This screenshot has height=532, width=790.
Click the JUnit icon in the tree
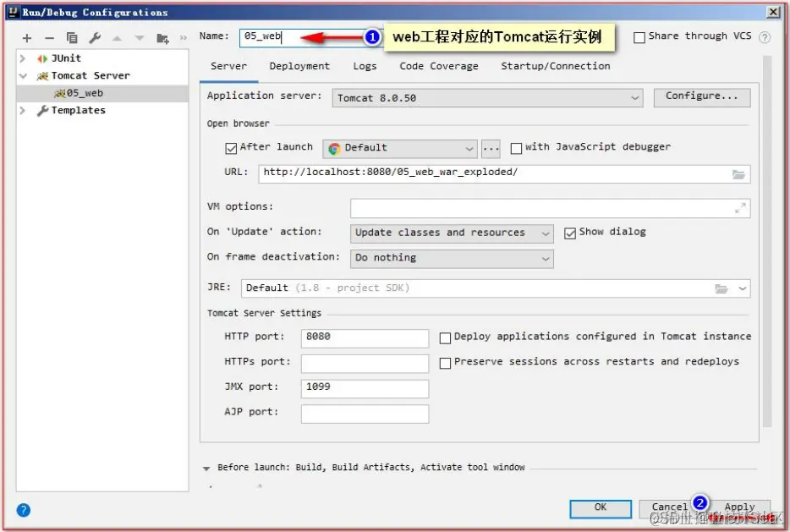click(x=42, y=58)
